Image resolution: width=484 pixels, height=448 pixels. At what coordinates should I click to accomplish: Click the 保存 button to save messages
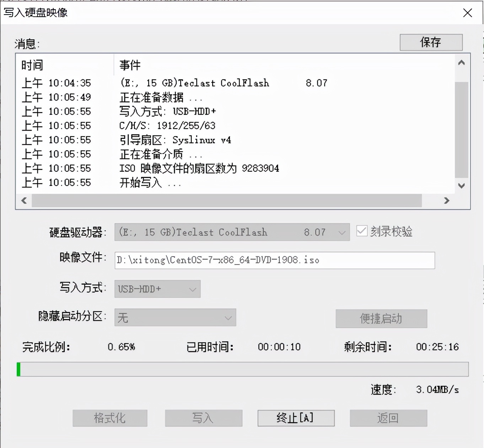coord(430,42)
